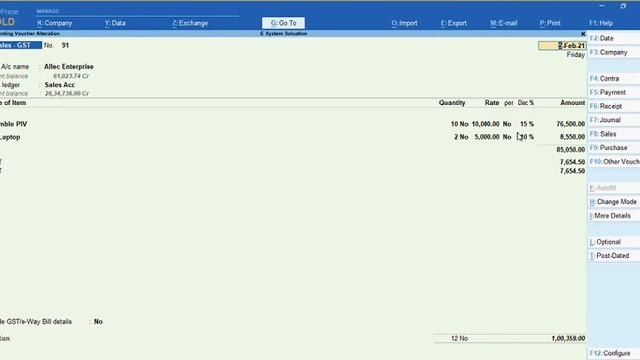Click quantity 2 No
The image size is (640, 360).
[461, 137]
